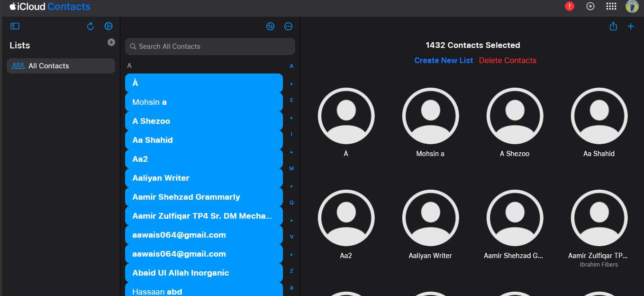Click the Aamir Shehzad G... avatar thumbnail
The height and width of the screenshot is (296, 644).
pyautogui.click(x=515, y=218)
